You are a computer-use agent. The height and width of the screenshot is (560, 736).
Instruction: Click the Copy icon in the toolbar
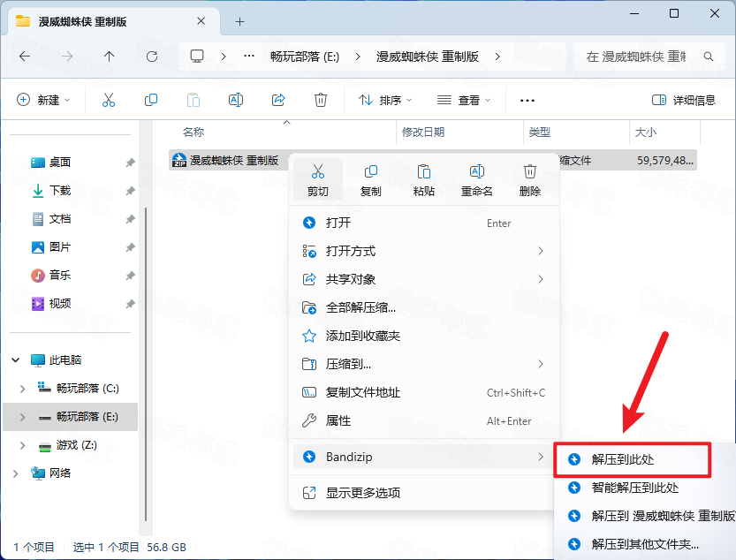[151, 100]
